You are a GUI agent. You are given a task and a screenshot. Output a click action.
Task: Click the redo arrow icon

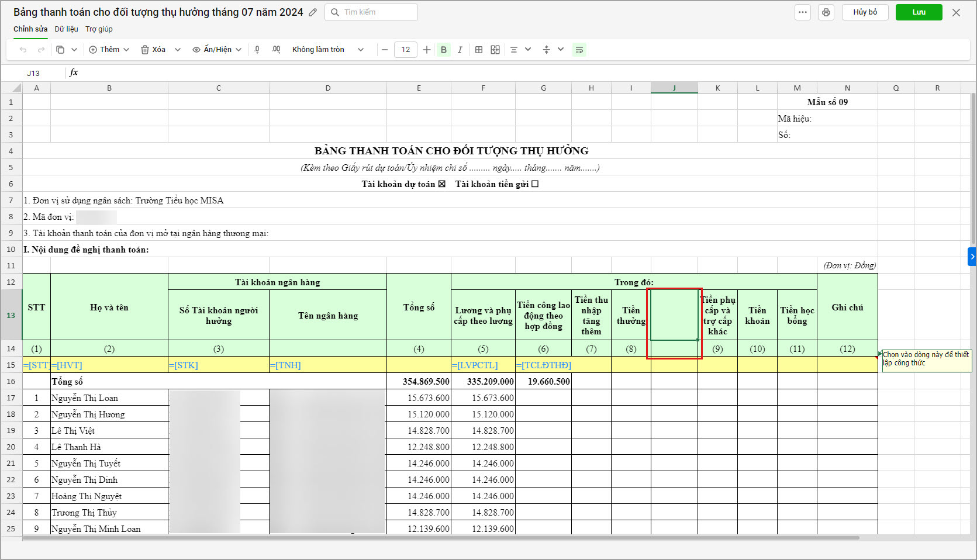coord(41,50)
